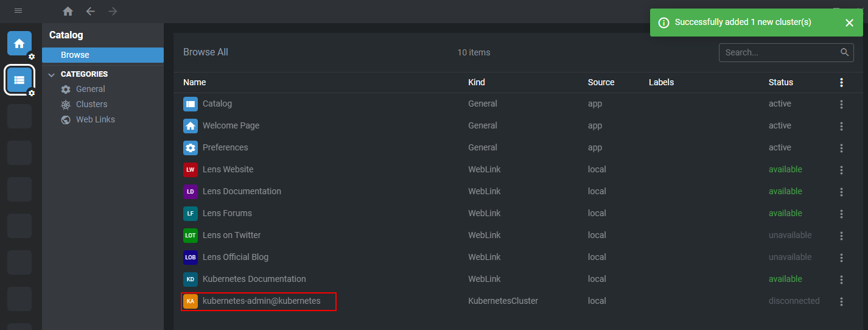Open Welcome Page hotbar icon
The image size is (868, 330).
click(19, 43)
